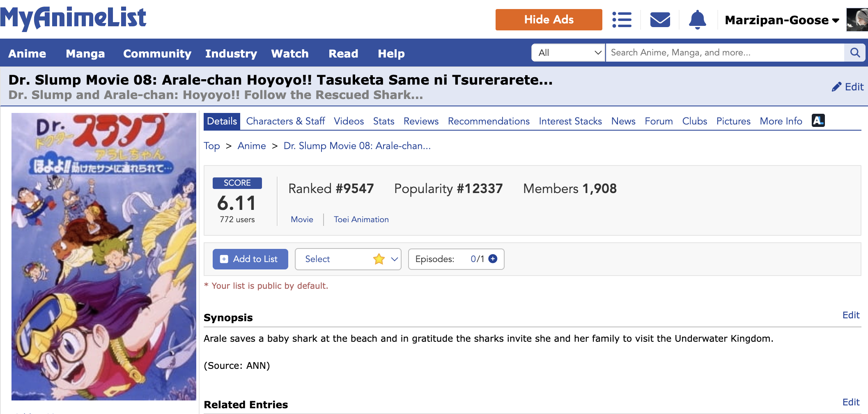Click the Episodes watched count field
Viewport: 868px width, 414px height.
(x=473, y=259)
